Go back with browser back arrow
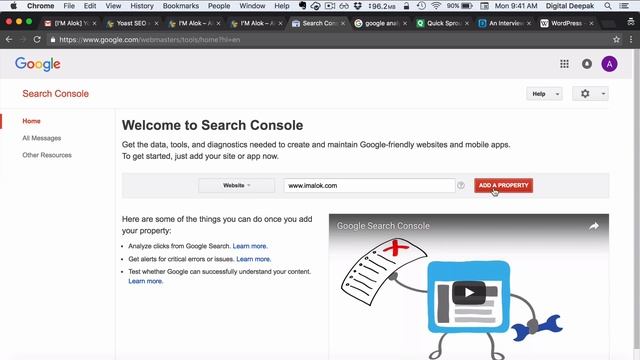Screen dimensions: 640x360 point(9,40)
